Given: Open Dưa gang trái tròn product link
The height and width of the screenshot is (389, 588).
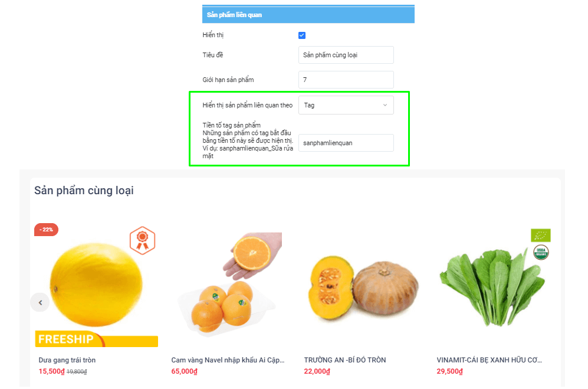Looking at the screenshot, I should [x=67, y=360].
